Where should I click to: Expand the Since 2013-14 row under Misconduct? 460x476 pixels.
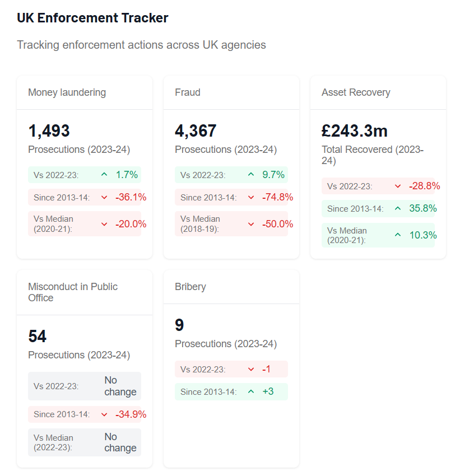tap(84, 414)
